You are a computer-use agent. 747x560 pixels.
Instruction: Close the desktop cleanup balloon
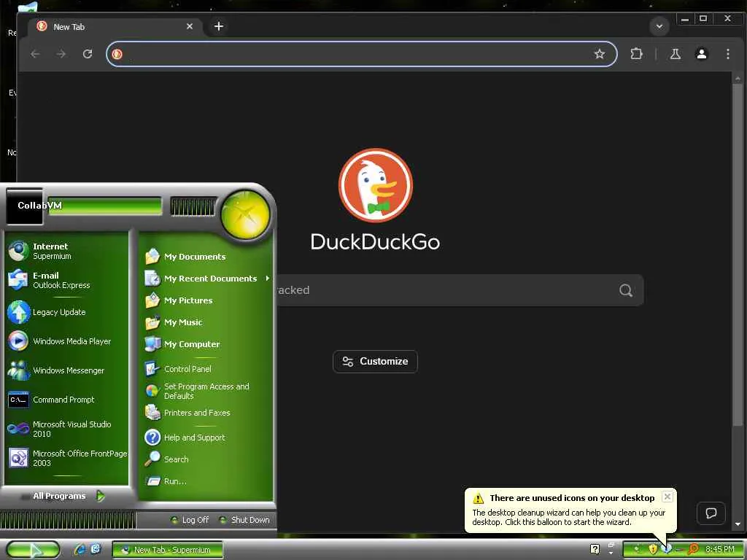(x=667, y=496)
